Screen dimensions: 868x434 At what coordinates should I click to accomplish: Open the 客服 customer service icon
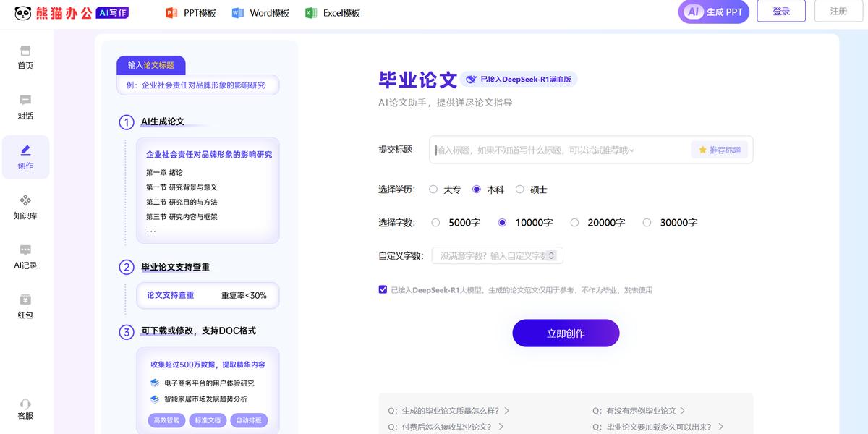[25, 409]
